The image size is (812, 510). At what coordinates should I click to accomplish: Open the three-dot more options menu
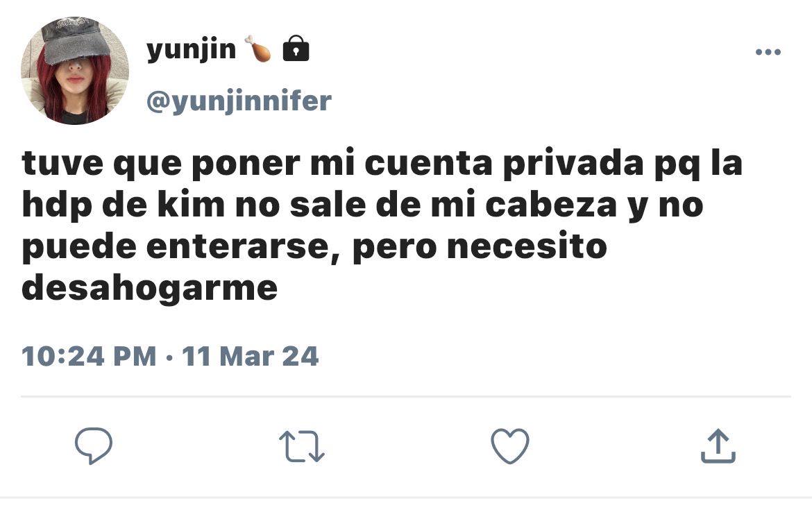(x=768, y=52)
